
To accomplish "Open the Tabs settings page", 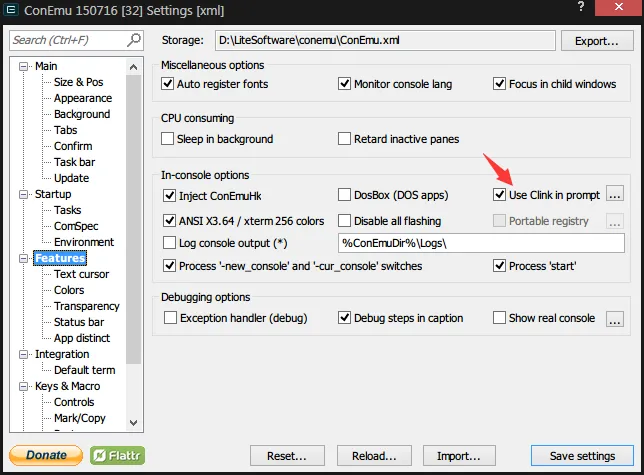I will click(x=66, y=130).
